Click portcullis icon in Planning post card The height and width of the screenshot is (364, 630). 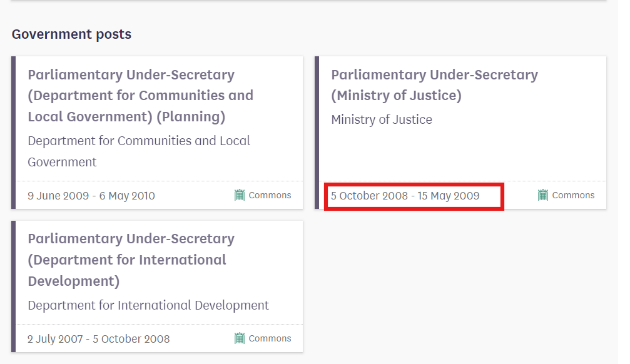click(x=240, y=195)
